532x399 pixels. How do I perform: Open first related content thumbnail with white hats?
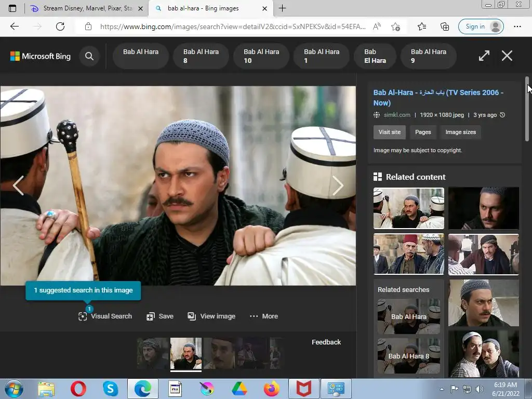(x=408, y=208)
